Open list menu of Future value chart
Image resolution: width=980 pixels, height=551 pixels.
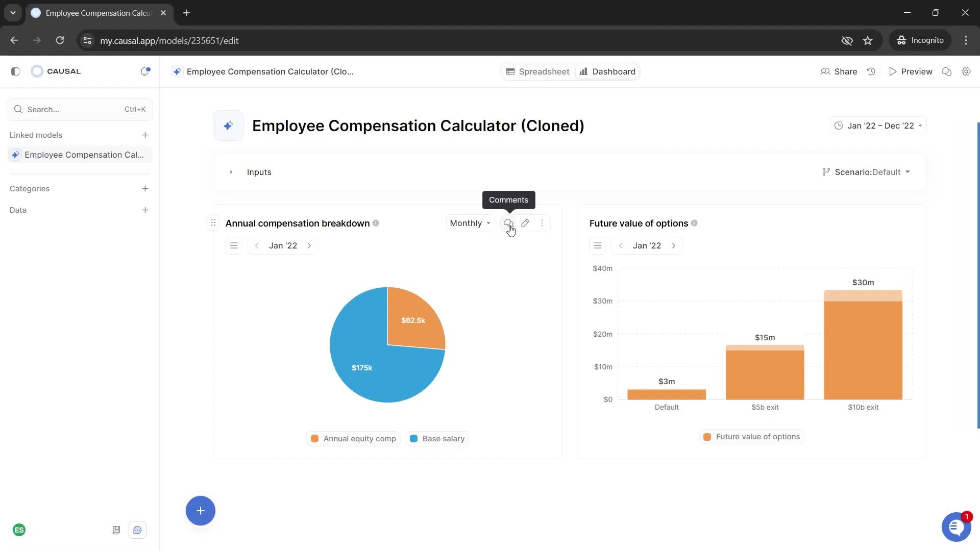click(x=598, y=246)
